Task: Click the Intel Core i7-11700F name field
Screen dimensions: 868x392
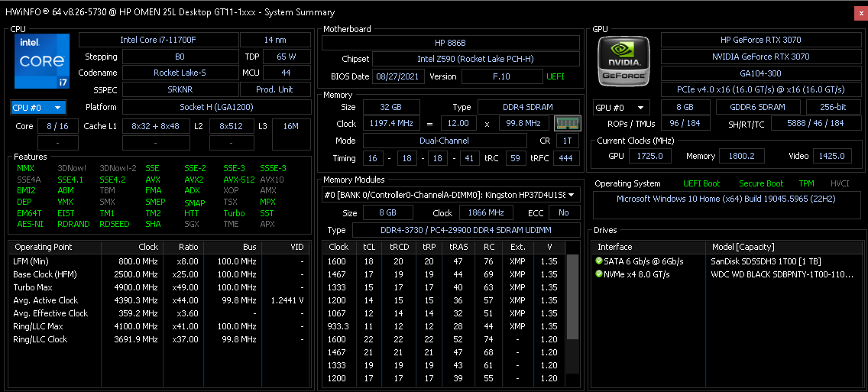Action: (x=158, y=40)
